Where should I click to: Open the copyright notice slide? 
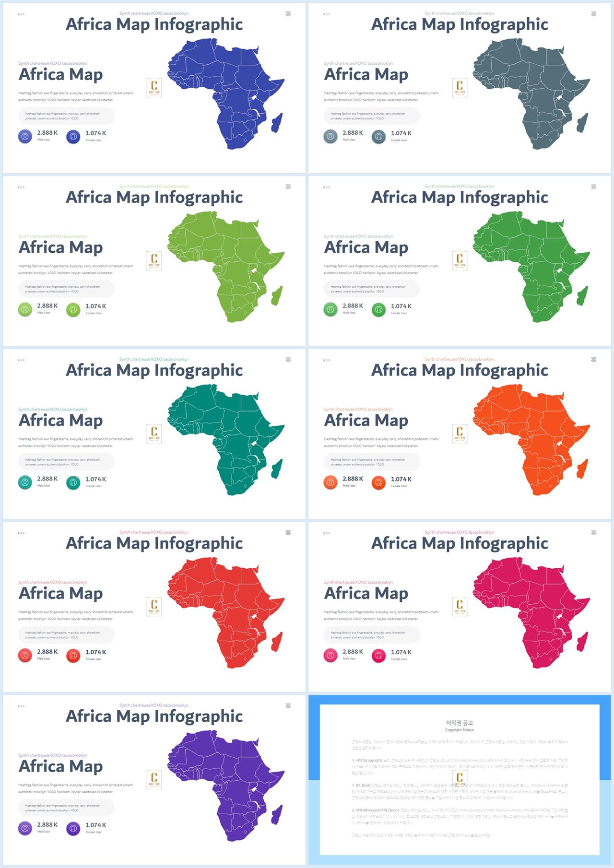(460, 780)
